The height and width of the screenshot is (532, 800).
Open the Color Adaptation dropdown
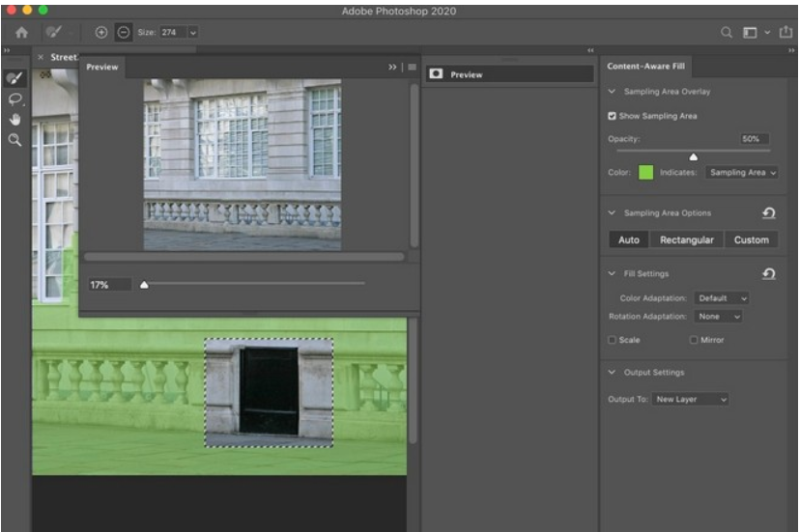click(721, 298)
